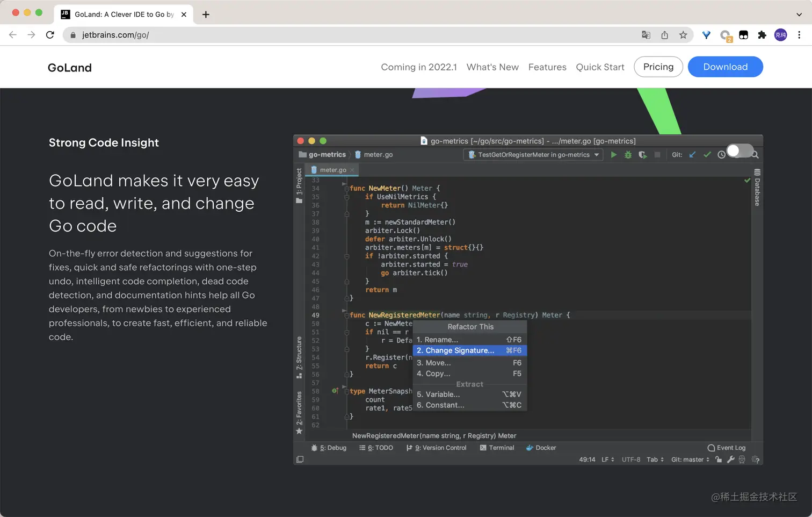Open the blue diamond extension icon

pos(707,35)
